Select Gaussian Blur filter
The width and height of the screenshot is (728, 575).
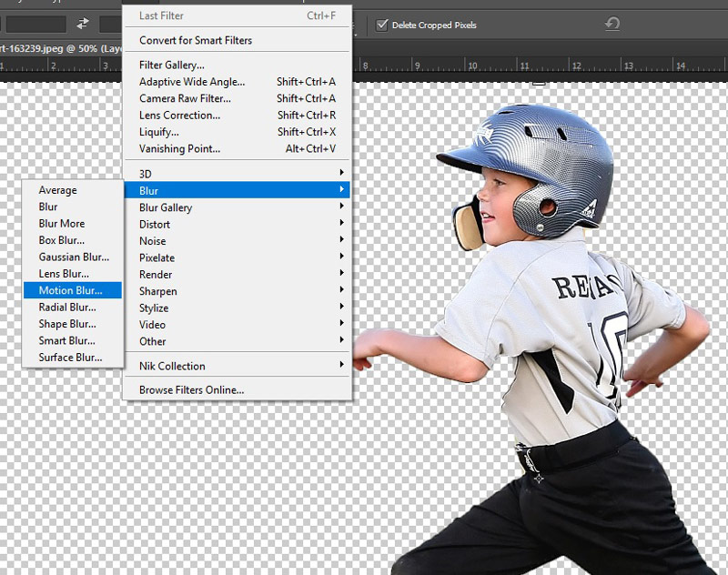click(x=73, y=257)
